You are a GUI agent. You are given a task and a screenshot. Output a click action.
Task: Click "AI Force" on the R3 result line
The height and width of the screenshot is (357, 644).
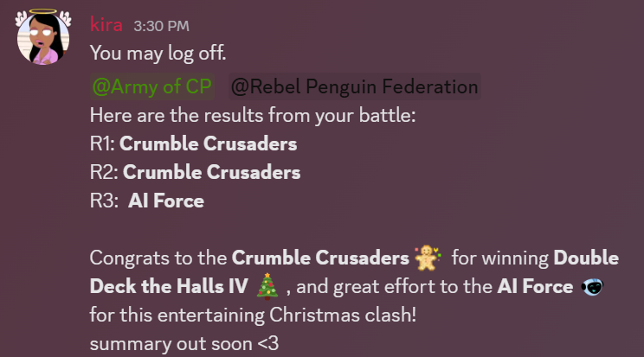[166, 201]
